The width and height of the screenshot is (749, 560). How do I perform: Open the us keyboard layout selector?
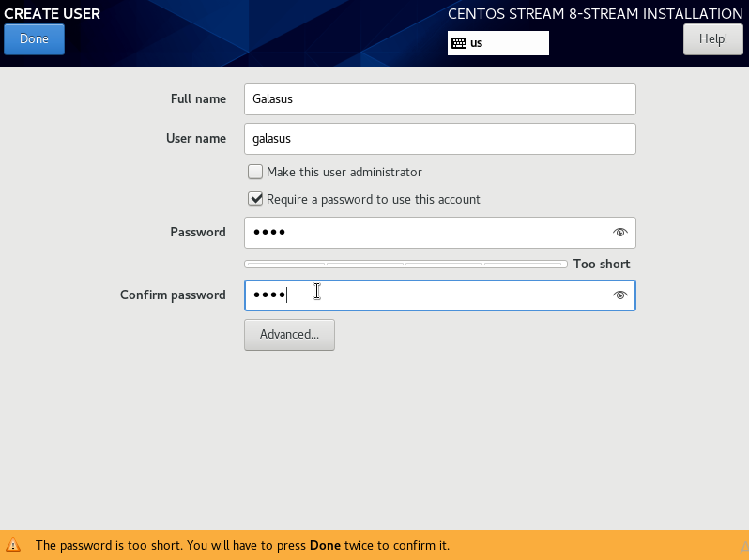point(497,43)
